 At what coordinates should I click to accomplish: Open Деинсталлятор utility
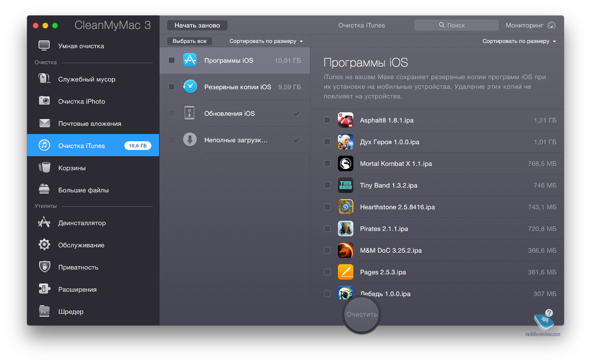coord(93,223)
